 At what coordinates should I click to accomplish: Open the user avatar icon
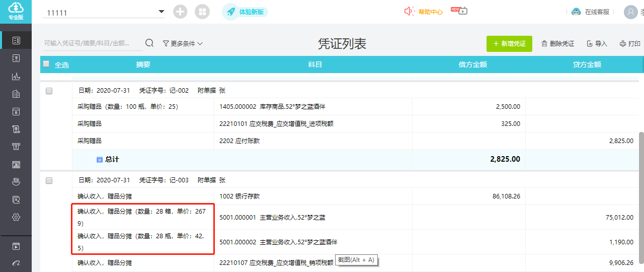631,12
